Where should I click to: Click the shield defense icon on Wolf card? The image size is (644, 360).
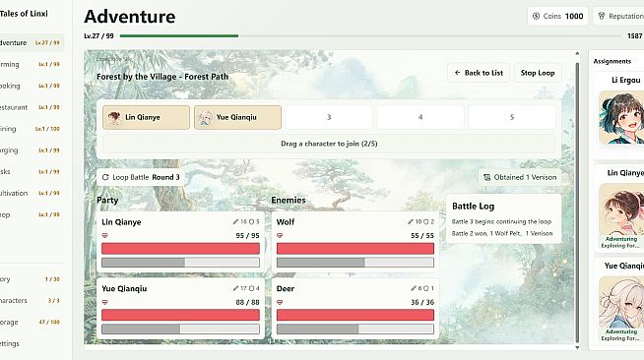pyautogui.click(x=426, y=222)
